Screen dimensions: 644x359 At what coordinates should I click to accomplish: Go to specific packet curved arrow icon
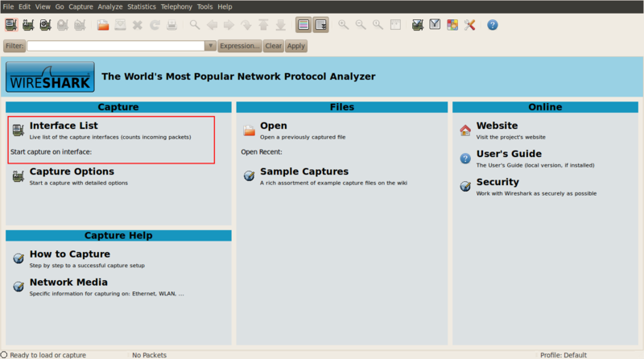tap(246, 26)
